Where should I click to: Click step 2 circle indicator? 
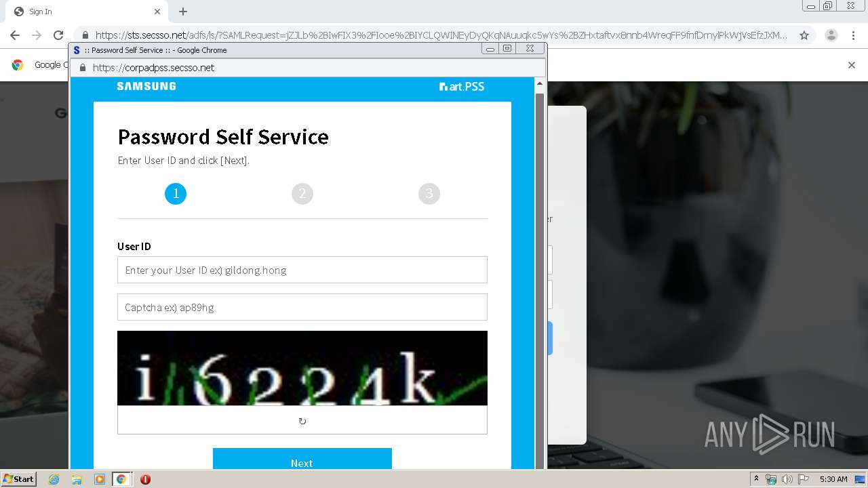302,194
